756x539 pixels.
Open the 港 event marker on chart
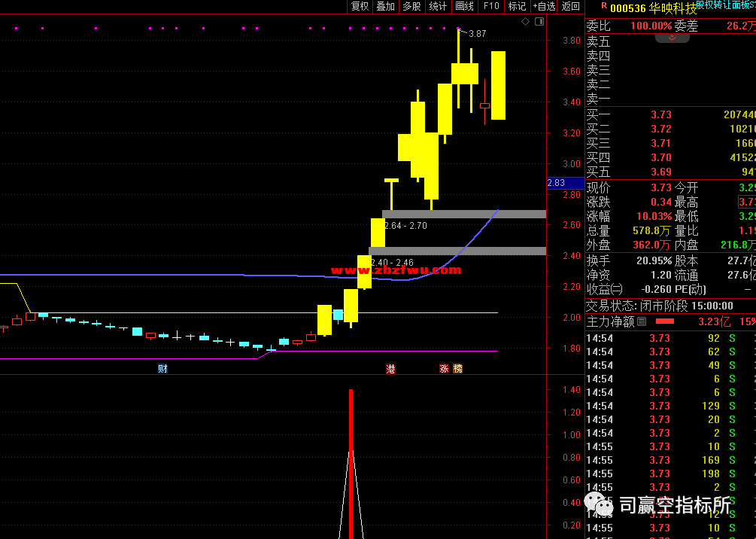tap(390, 369)
